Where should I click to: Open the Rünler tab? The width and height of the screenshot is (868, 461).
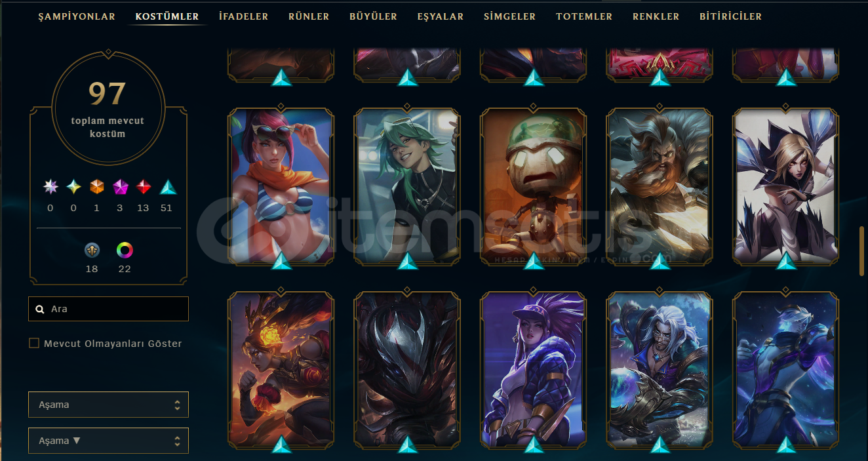click(309, 16)
